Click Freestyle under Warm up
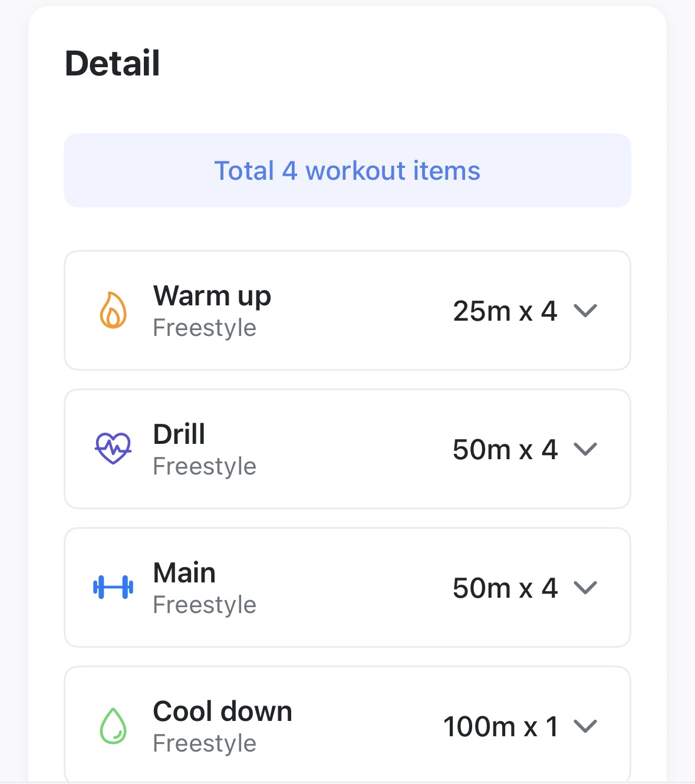The height and width of the screenshot is (784, 695). pos(205,328)
